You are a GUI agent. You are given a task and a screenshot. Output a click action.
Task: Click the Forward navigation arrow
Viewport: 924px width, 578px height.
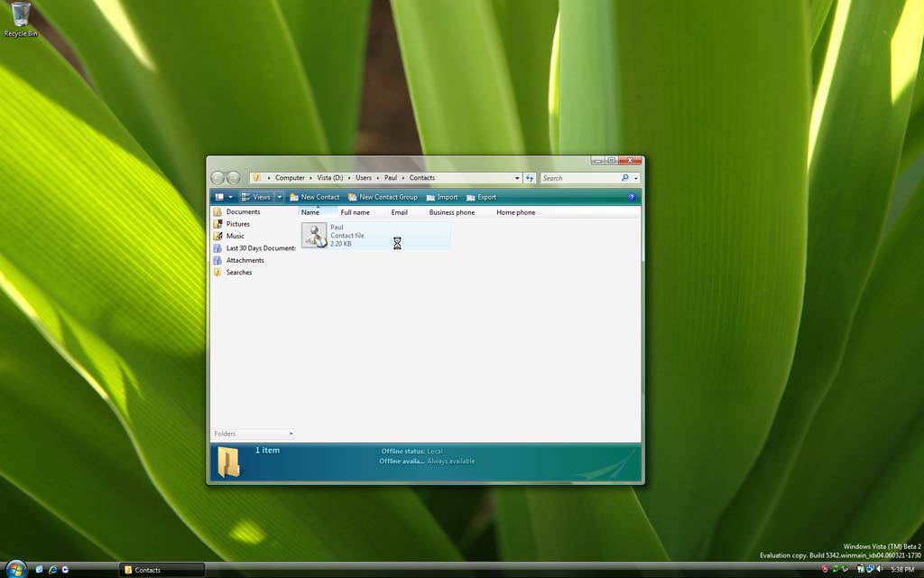(234, 178)
